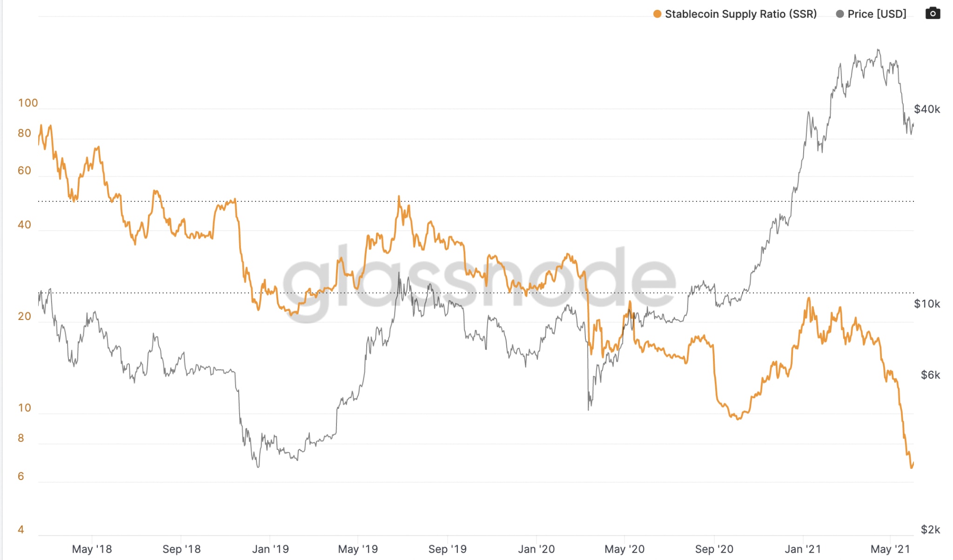Viewport: 953px width, 560px height.
Task: Click the Jan '20 date label
Action: 536,549
